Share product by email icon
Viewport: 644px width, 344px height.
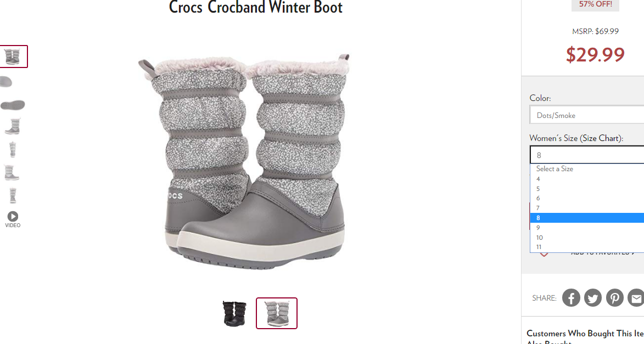click(636, 297)
